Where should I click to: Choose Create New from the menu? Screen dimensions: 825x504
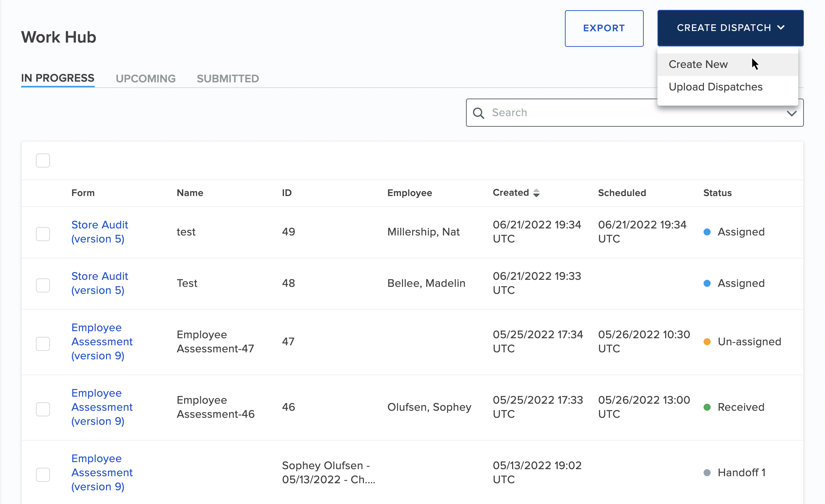tap(728, 64)
